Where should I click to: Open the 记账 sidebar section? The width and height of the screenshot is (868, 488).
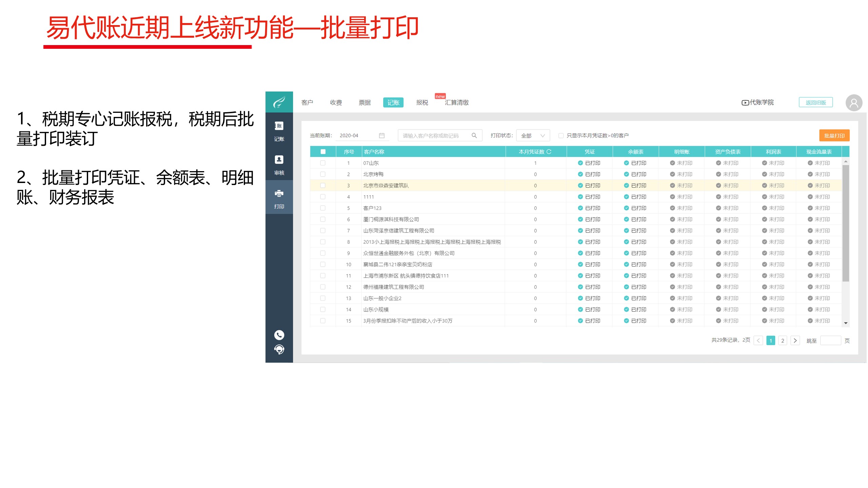[x=279, y=131]
